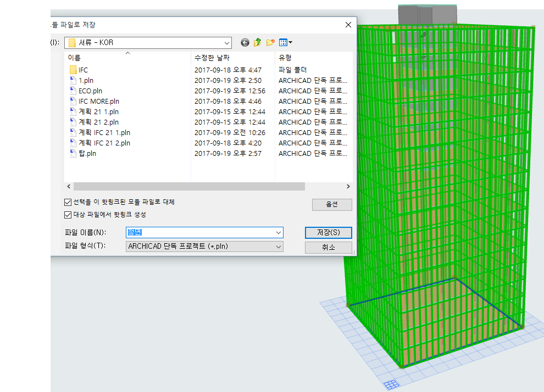Select 계획 IFC 21 2.pln file
This screenshot has width=544, height=392.
coord(100,143)
